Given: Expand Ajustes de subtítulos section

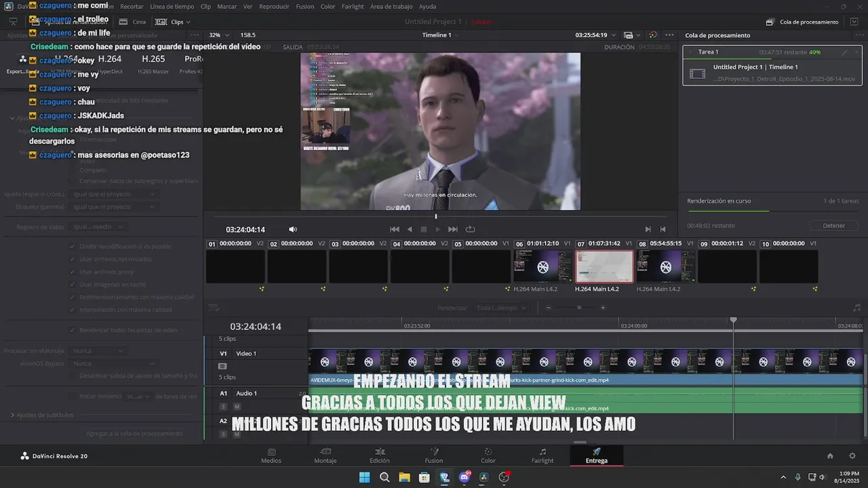Looking at the screenshot, I should point(12,415).
